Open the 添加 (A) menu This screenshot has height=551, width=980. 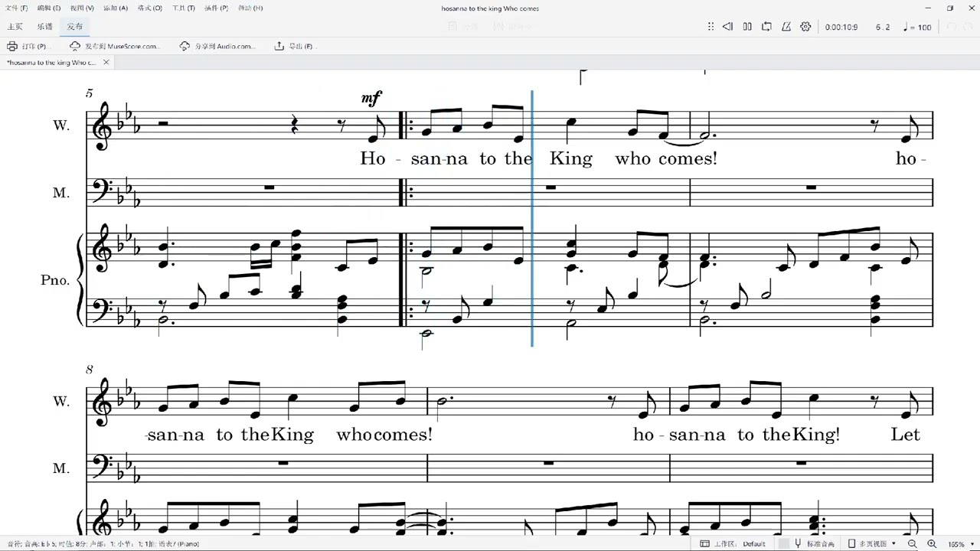pos(116,8)
